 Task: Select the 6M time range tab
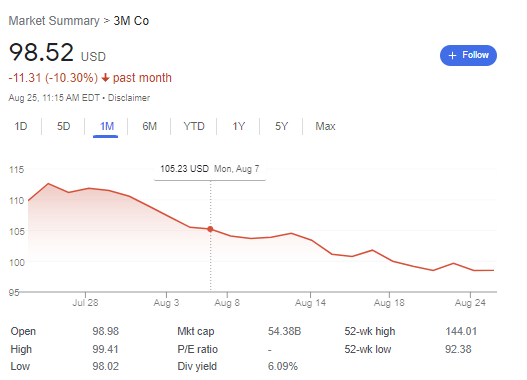150,126
